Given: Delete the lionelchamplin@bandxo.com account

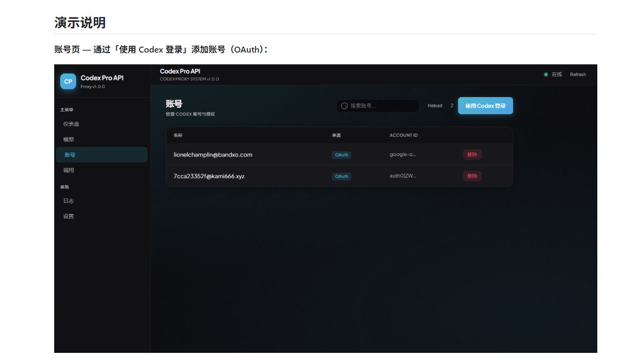Looking at the screenshot, I should pos(472,154).
